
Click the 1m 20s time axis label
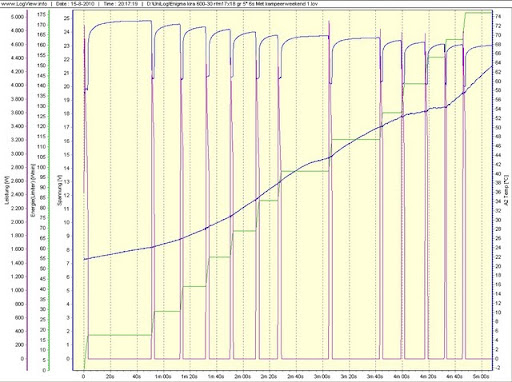tap(190, 376)
